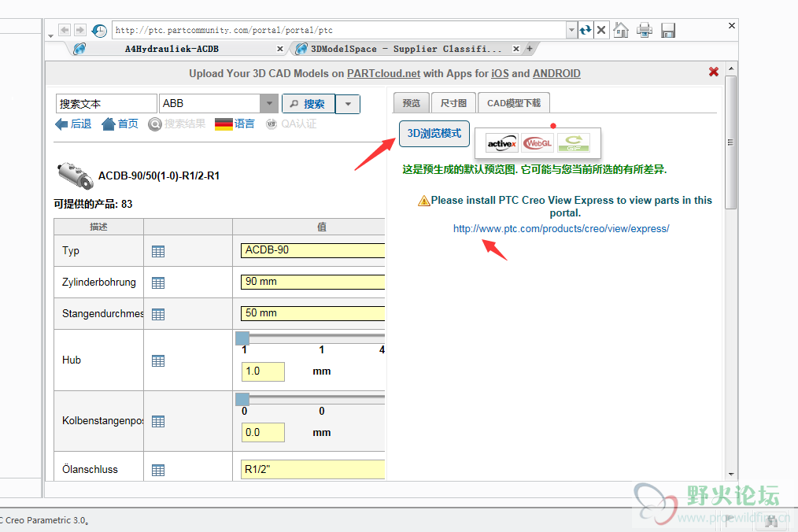Open table icon in Hub row

pos(158,361)
